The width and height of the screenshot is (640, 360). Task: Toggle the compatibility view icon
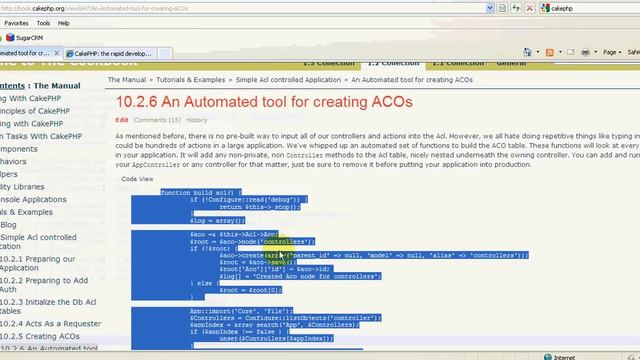coord(502,8)
